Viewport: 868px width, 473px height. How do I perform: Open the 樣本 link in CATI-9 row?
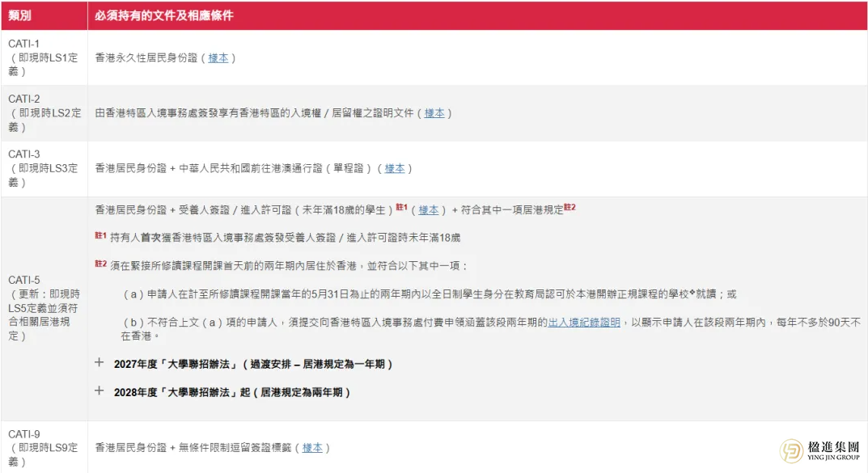(x=313, y=447)
